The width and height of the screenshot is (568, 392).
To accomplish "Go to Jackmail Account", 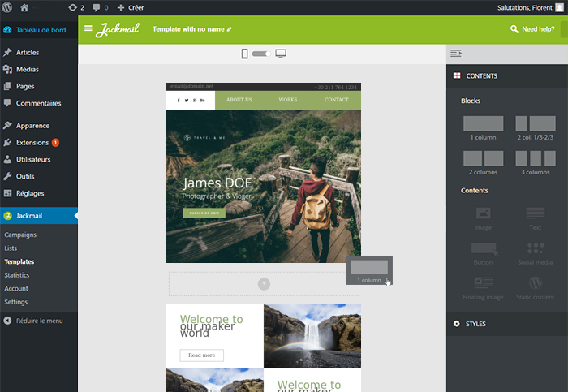I will click(x=16, y=288).
